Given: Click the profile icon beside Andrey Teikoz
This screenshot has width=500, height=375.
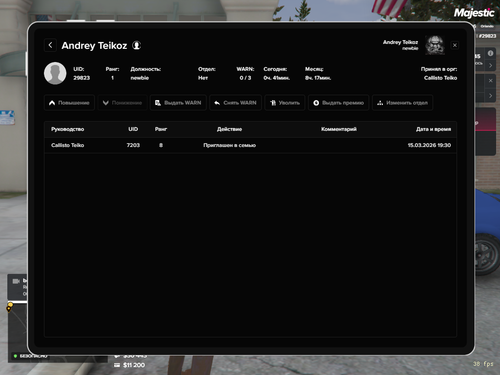Looking at the screenshot, I should pyautogui.click(x=137, y=45).
